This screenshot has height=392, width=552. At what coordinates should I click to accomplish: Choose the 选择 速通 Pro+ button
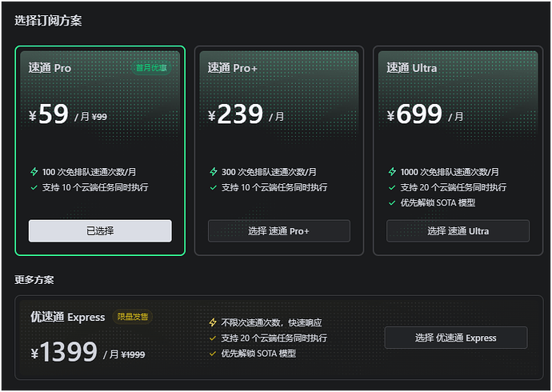279,231
